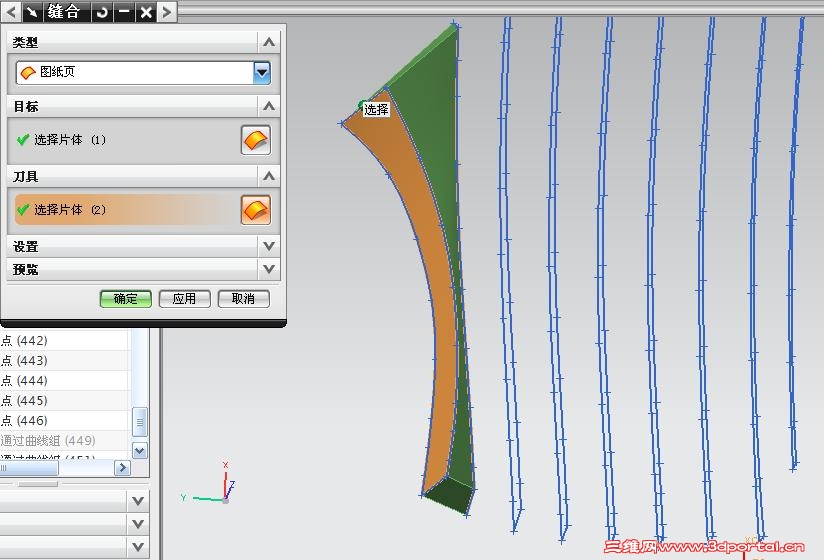Collapse the 目标 section

click(x=269, y=106)
